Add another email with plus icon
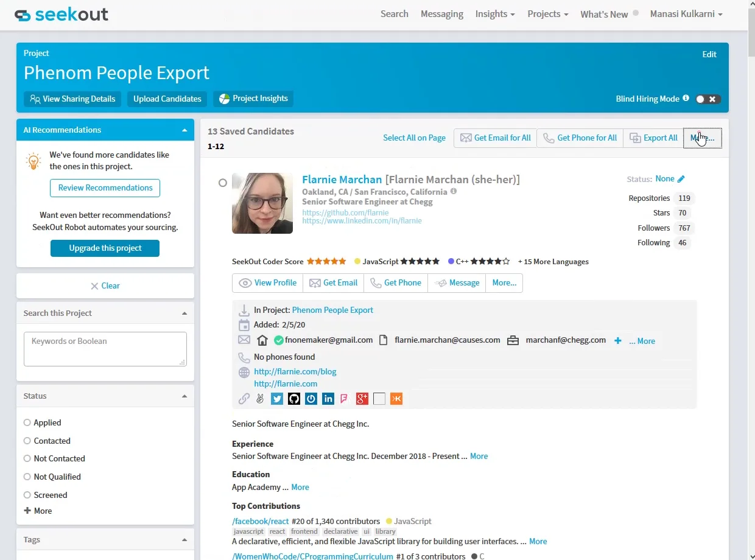This screenshot has height=560, width=755. (x=617, y=341)
